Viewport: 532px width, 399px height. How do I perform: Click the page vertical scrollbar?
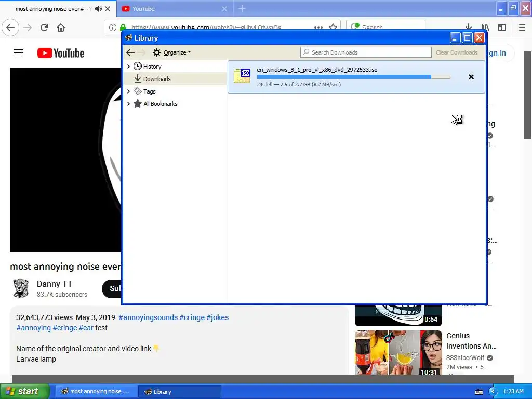527,95
